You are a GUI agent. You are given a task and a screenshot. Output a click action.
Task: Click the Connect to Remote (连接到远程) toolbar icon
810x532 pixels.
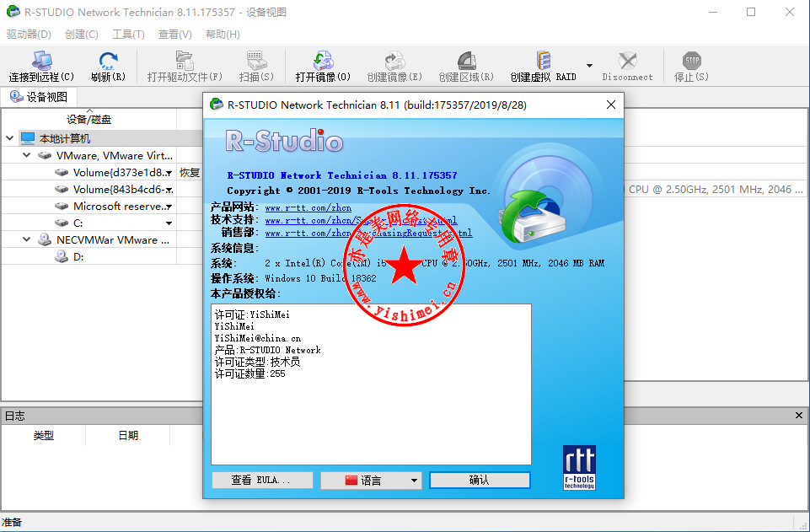pos(41,61)
